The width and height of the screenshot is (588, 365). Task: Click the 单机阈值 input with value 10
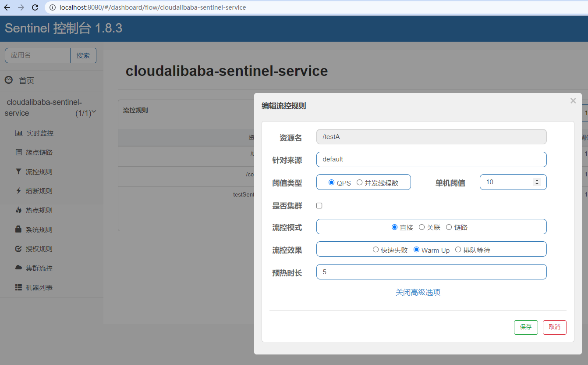point(513,182)
